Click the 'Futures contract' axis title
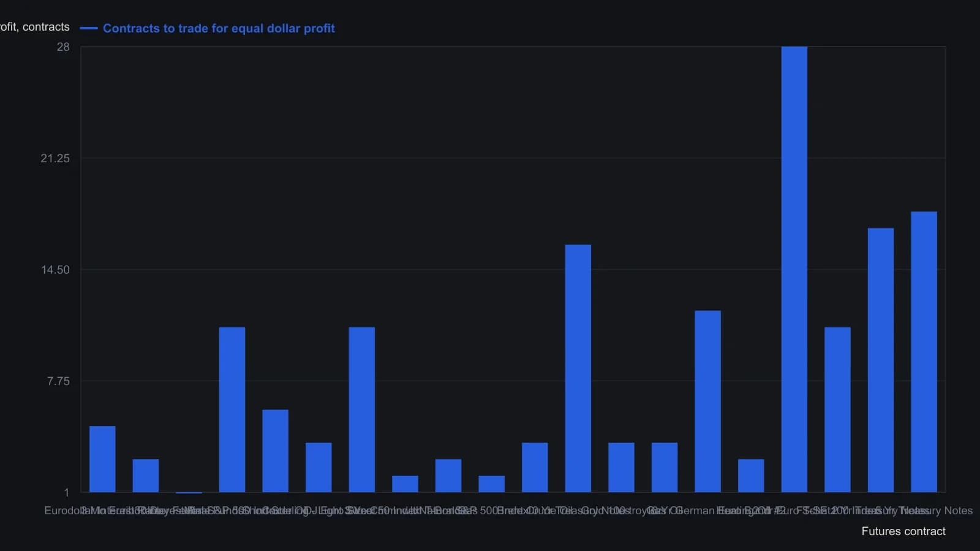The width and height of the screenshot is (980, 551). pos(903,531)
